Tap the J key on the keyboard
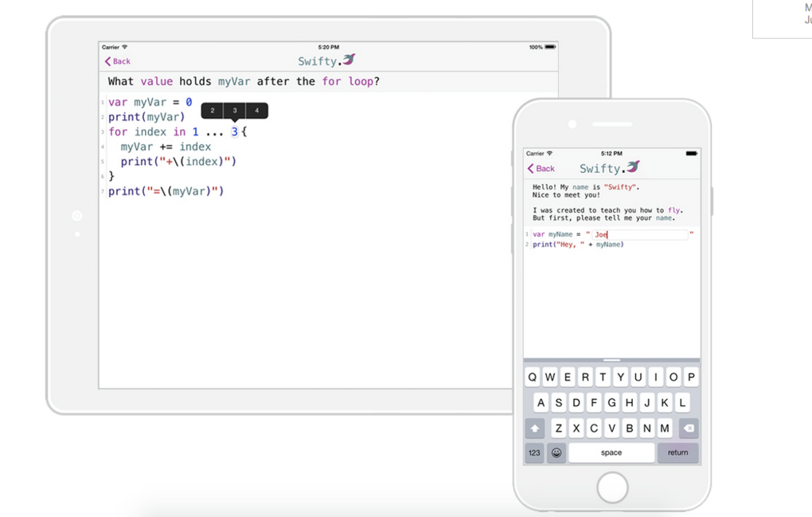Screen dimensions: 812x517 646,402
